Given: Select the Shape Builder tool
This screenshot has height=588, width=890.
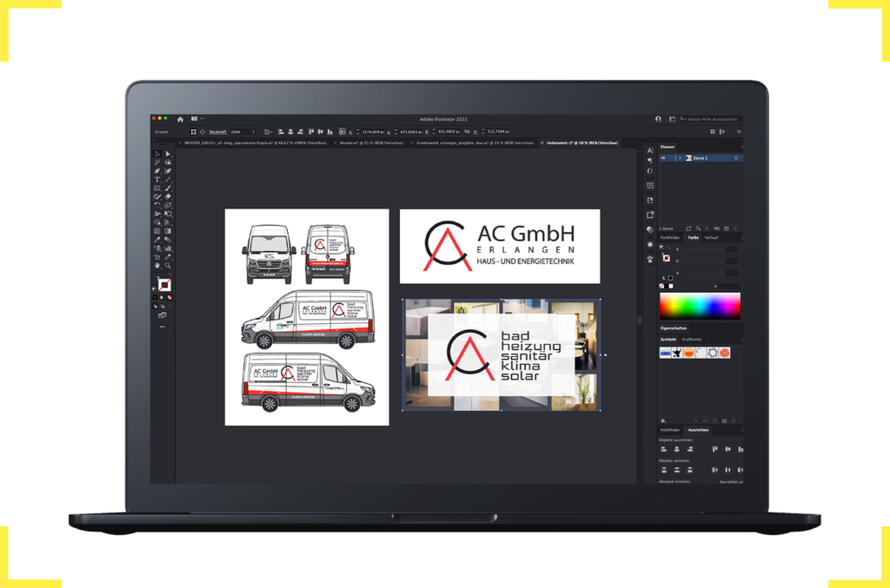Looking at the screenshot, I should [157, 222].
